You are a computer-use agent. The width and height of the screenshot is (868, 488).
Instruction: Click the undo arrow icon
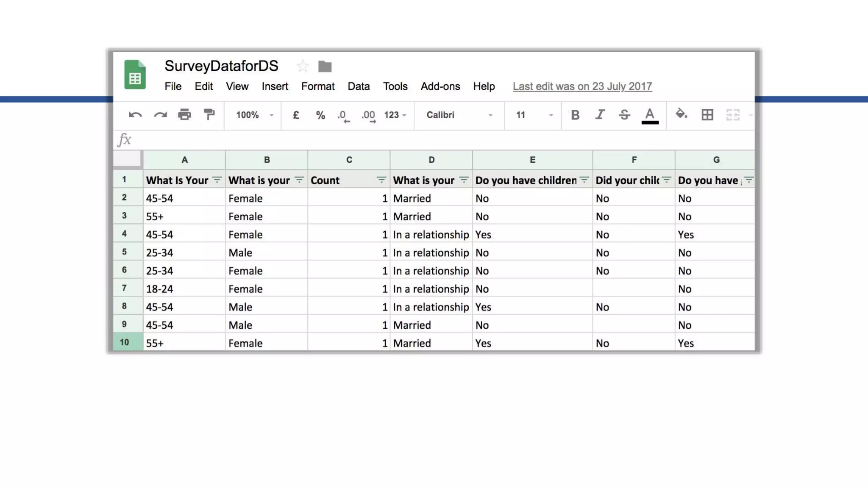point(135,115)
